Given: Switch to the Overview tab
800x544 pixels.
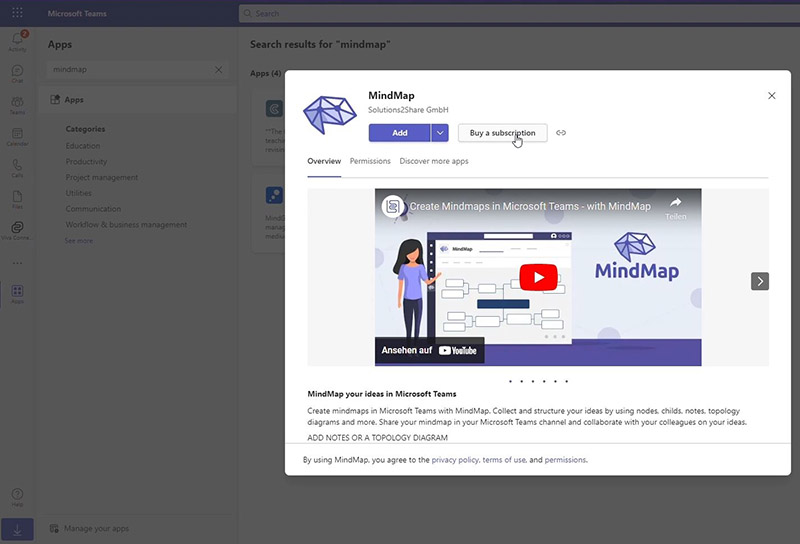Looking at the screenshot, I should click(x=324, y=161).
